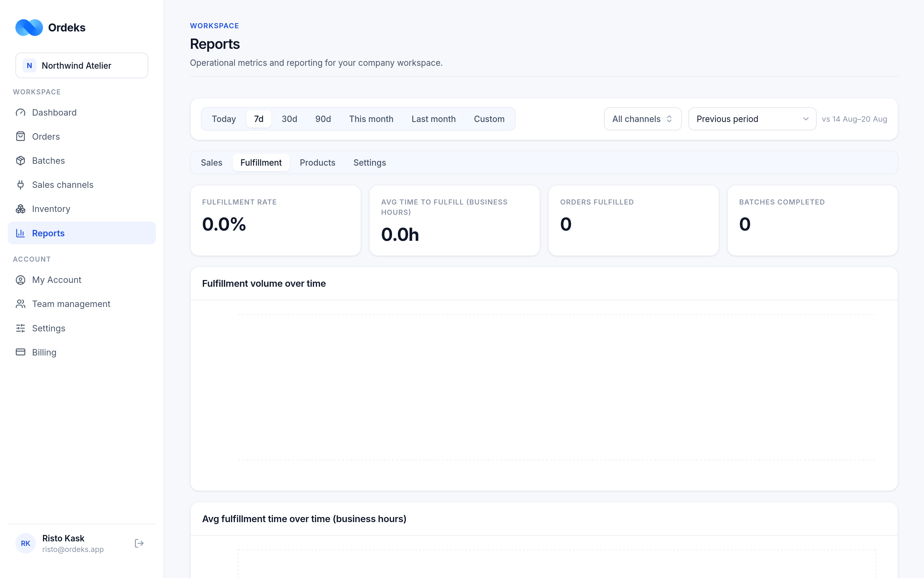
Task: Open the All channels dropdown
Action: point(643,119)
